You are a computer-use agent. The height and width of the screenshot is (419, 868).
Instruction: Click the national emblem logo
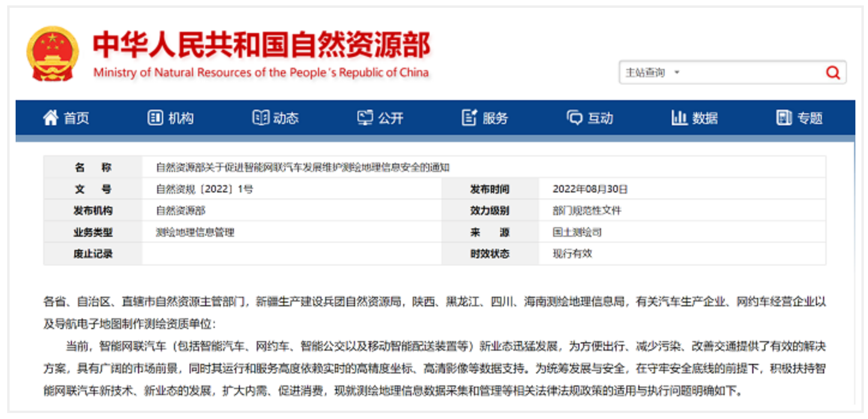[53, 54]
